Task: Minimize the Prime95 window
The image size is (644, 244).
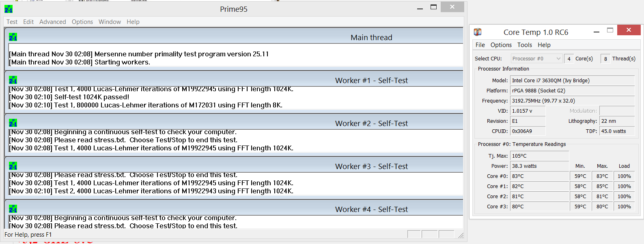Action: (420, 8)
